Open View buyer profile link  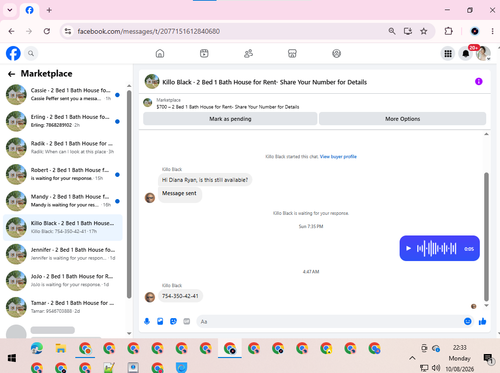coord(338,157)
